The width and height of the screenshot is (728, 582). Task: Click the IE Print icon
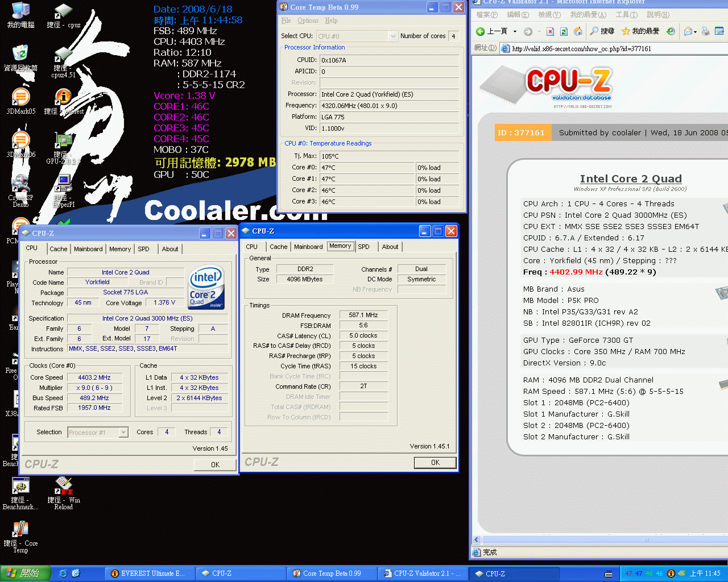tap(706, 31)
